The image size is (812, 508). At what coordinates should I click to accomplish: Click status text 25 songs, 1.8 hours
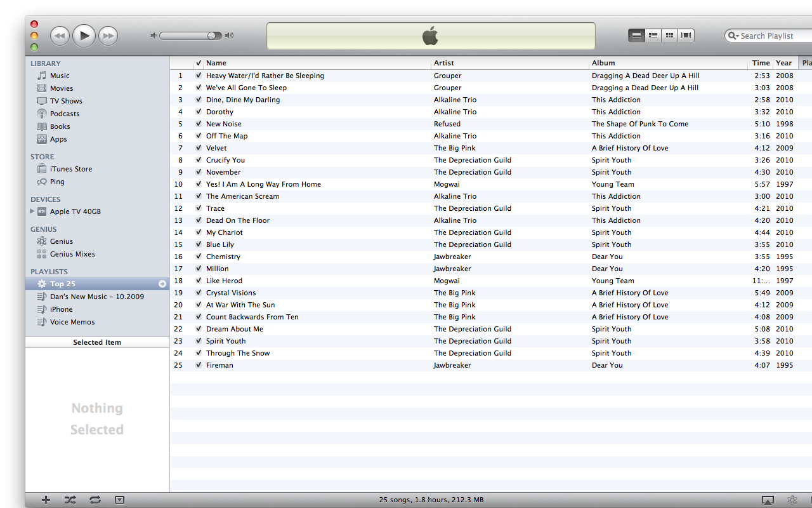click(x=431, y=500)
